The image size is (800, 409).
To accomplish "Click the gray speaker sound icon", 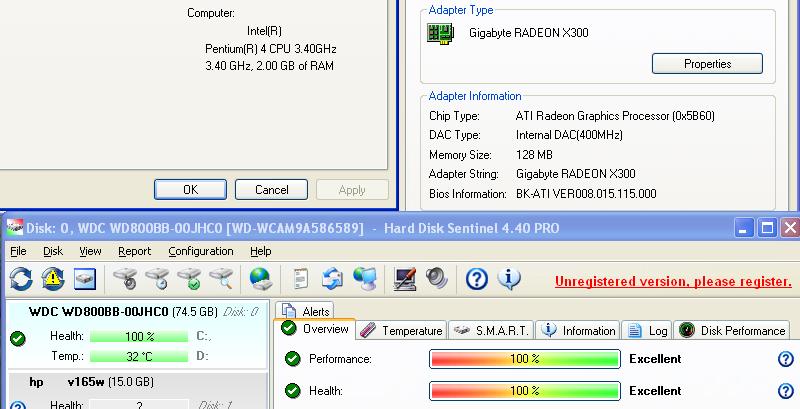I will (x=436, y=278).
